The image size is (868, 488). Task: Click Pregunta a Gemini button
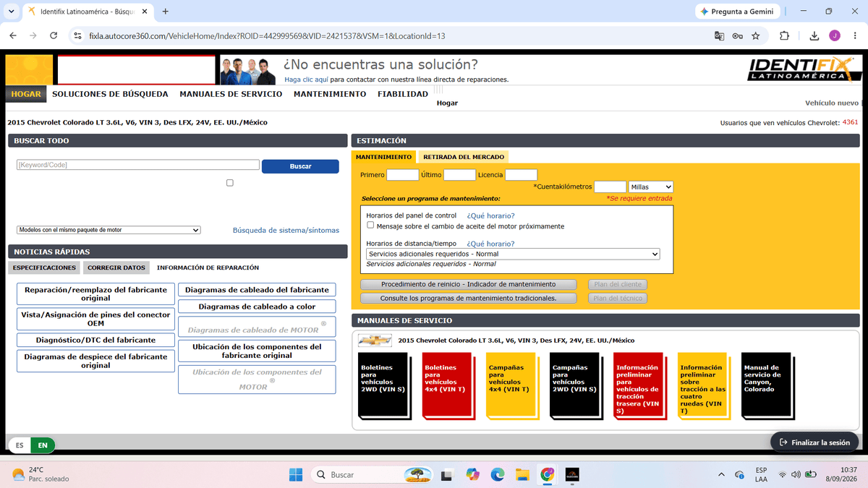[737, 12]
